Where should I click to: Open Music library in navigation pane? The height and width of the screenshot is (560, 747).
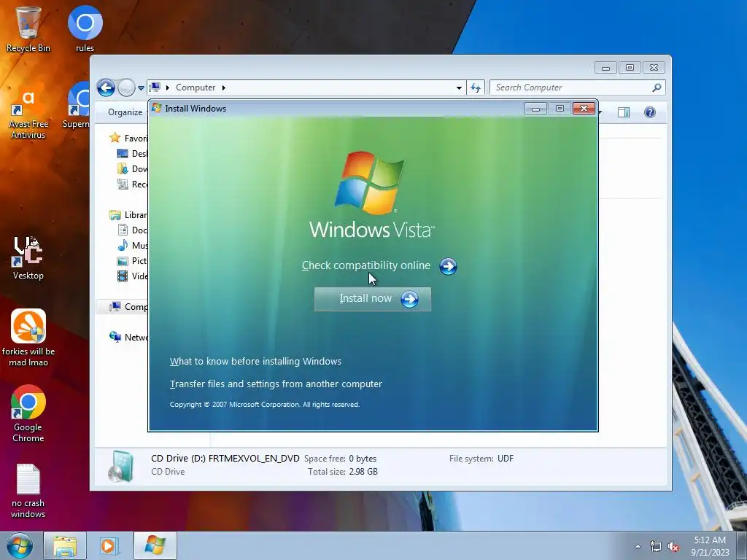pos(133,245)
